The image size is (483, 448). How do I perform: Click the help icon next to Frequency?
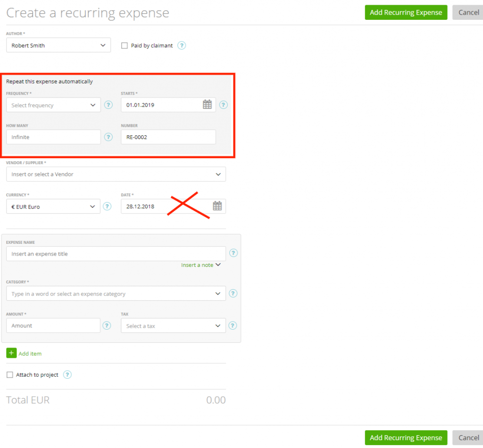click(108, 105)
